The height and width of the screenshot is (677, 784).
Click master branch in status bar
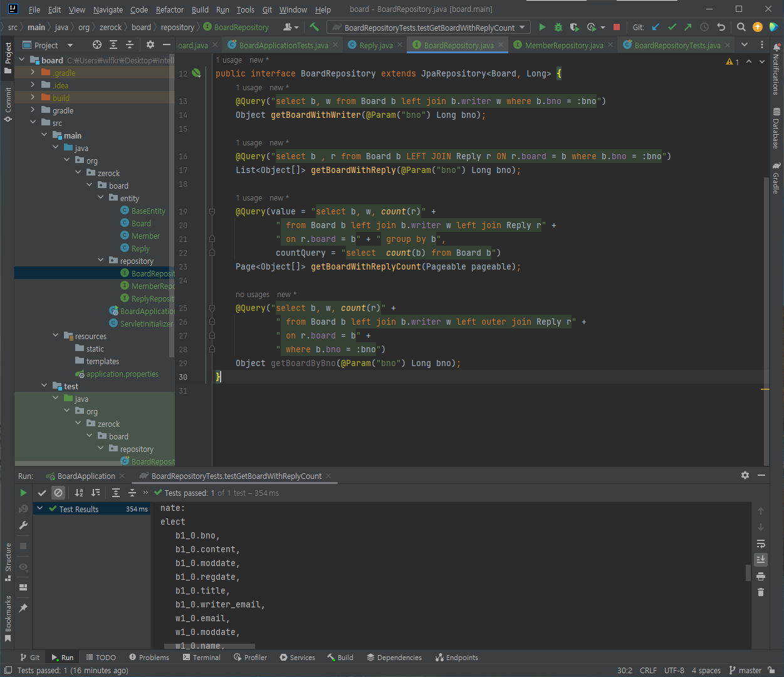click(745, 670)
